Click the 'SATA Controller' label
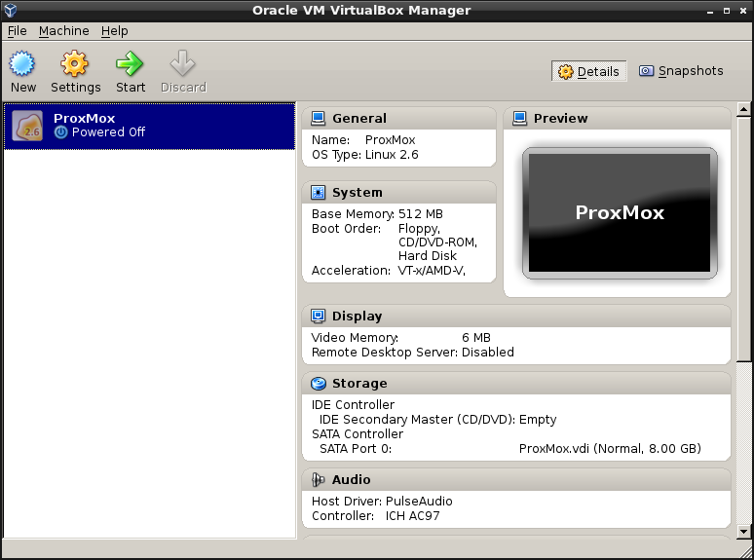Screen dimensions: 754x560 tap(358, 434)
